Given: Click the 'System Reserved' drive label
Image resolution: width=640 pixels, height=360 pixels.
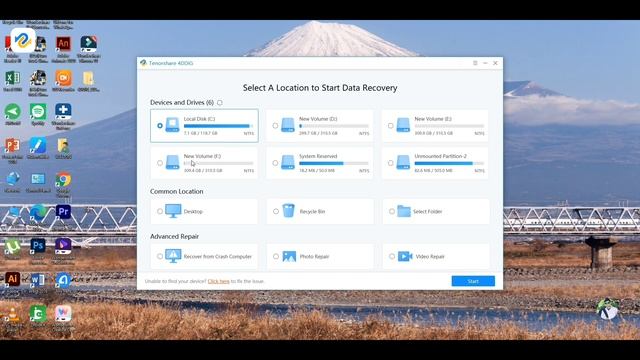Looking at the screenshot, I should coord(318,156).
